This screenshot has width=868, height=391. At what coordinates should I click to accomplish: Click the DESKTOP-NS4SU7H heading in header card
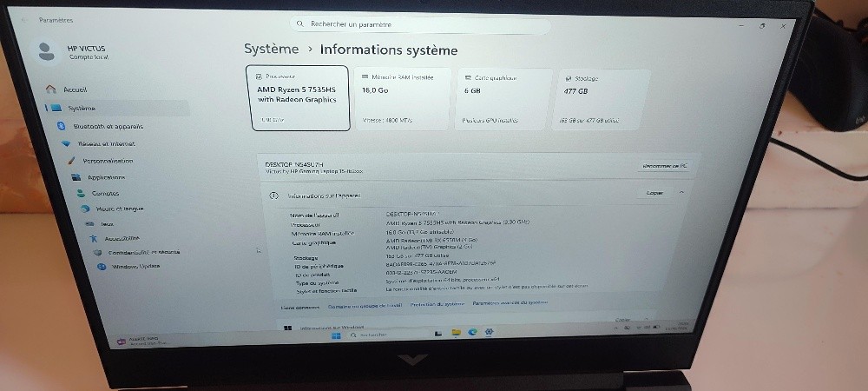[294, 164]
